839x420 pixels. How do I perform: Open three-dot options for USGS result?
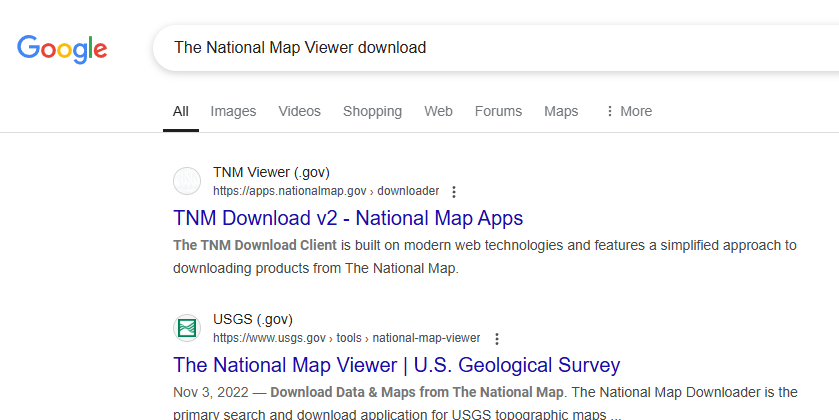click(497, 339)
